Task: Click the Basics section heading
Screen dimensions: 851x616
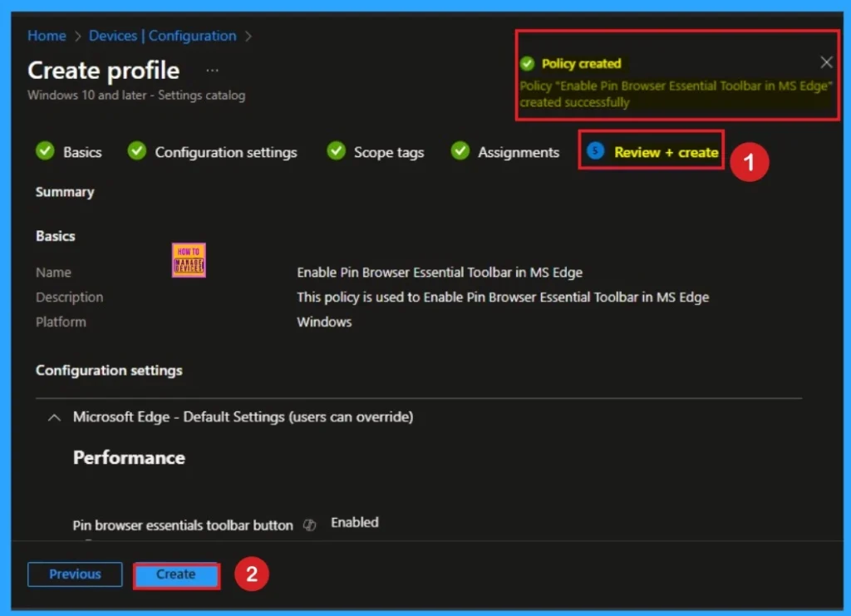Action: click(56, 235)
